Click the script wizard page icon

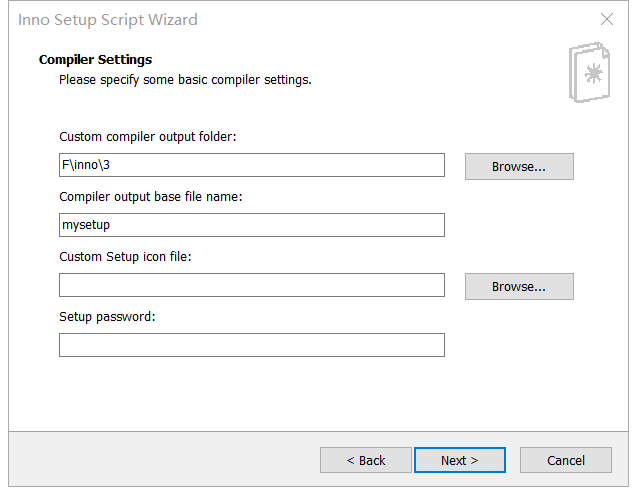[589, 72]
